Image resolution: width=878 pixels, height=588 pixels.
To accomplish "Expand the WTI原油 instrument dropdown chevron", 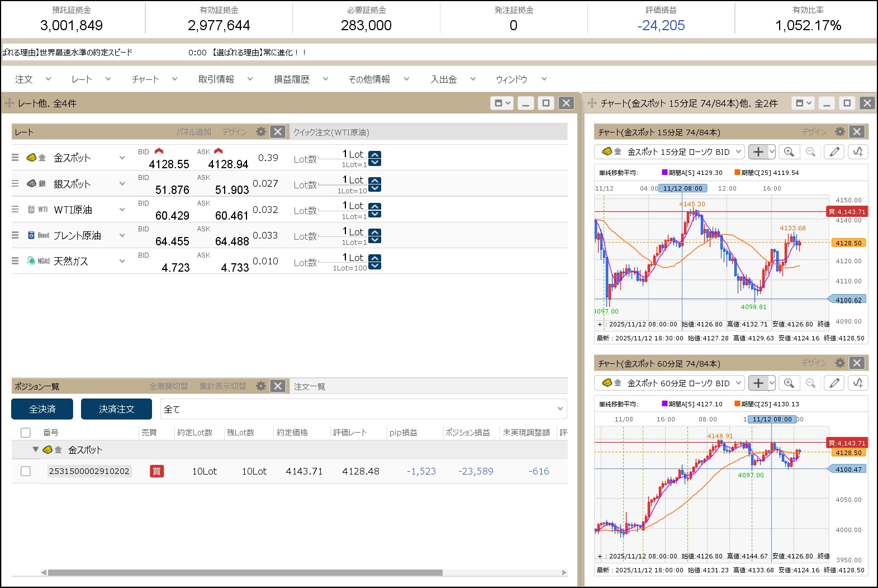I will click(122, 210).
